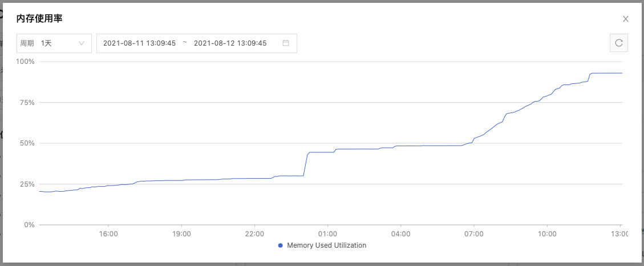Click the 100% y-axis label
Viewport: 644px width, 266px height.
(26, 62)
